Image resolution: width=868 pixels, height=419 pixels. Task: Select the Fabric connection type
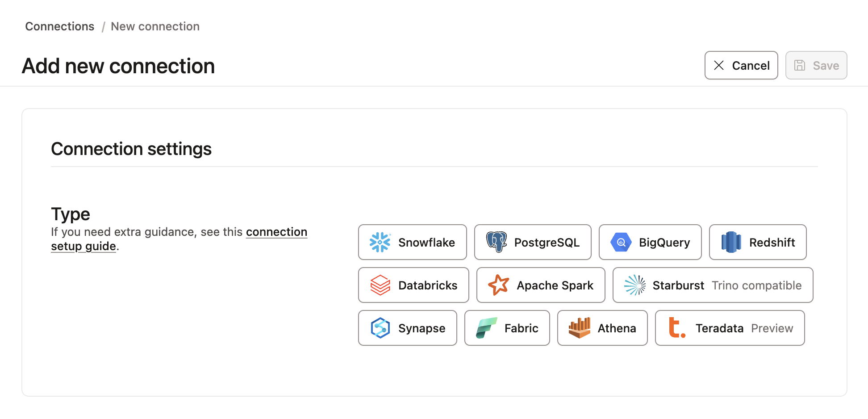[507, 328]
